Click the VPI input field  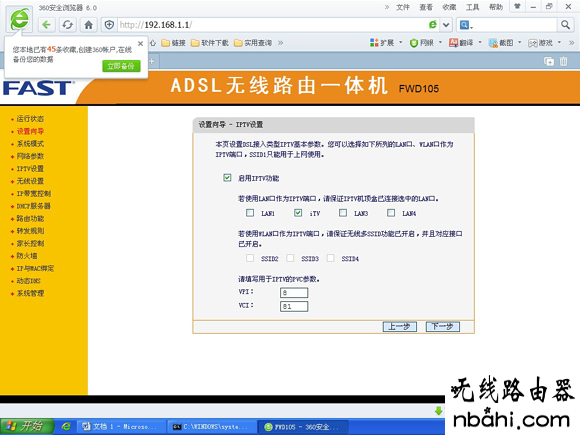[294, 293]
